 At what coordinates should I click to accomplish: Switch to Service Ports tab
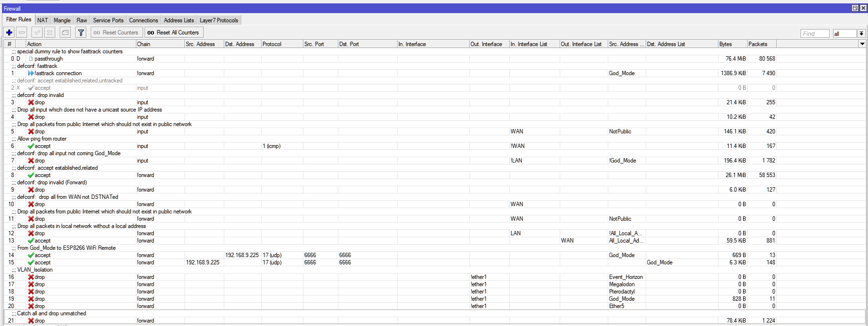pos(108,20)
